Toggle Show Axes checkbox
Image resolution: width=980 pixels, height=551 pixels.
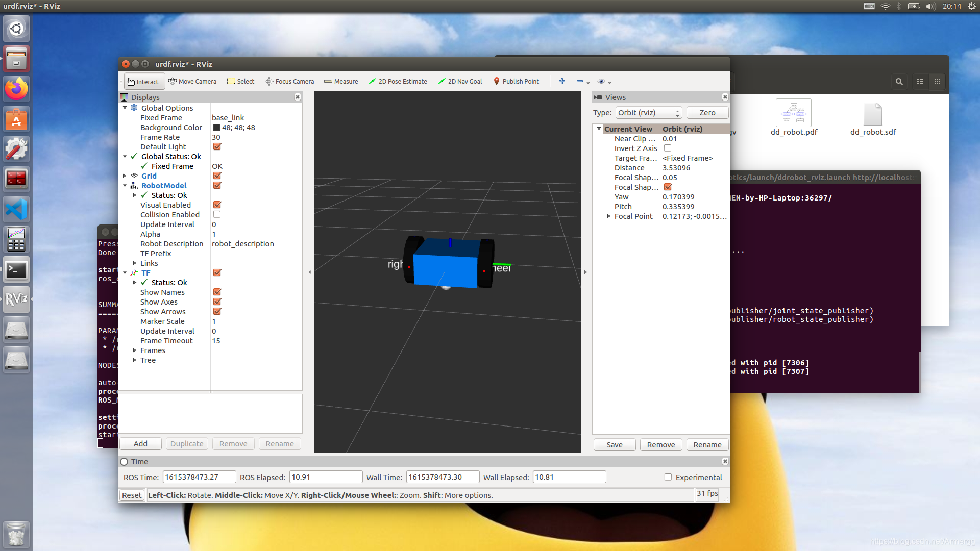pyautogui.click(x=217, y=302)
